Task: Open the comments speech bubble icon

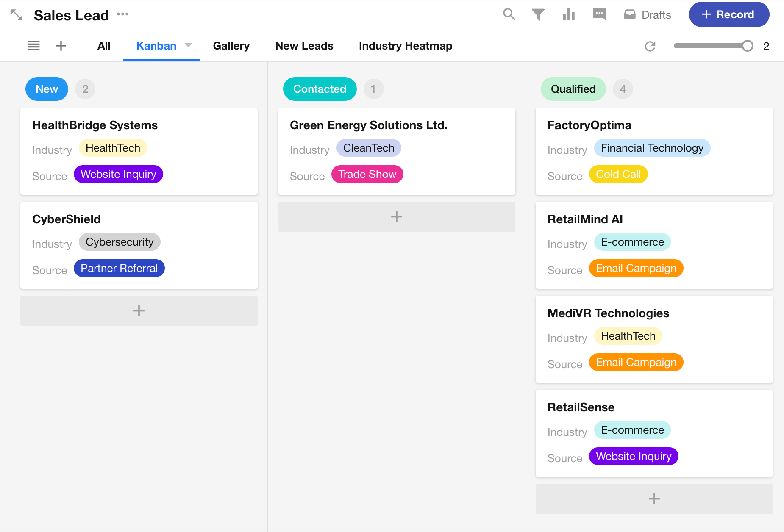Action: (x=599, y=14)
